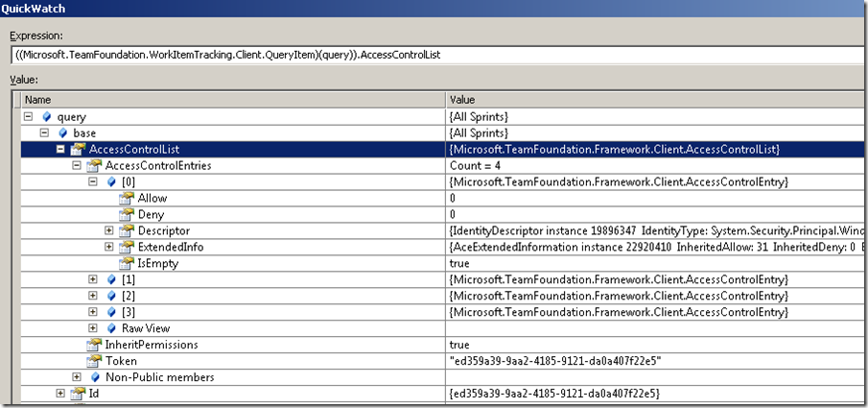This screenshot has height=408, width=868.
Task: Expand the Id node
Action: [60, 393]
